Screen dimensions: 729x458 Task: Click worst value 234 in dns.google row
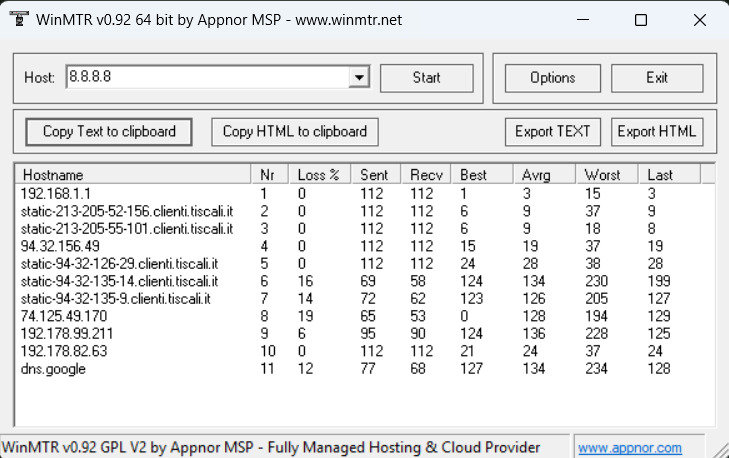[596, 369]
